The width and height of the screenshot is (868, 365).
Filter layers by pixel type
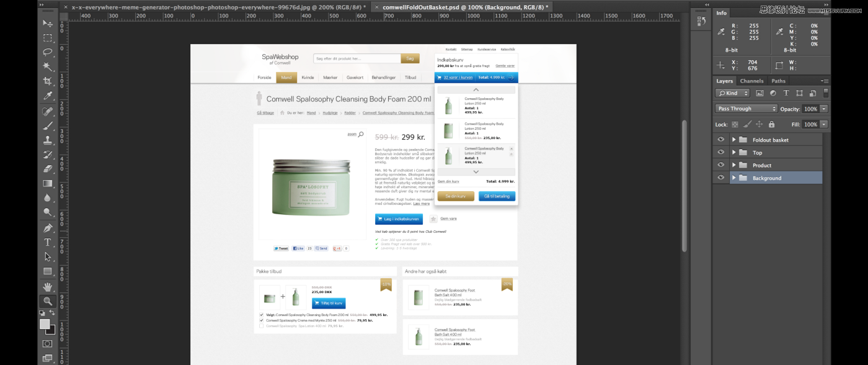coord(759,93)
